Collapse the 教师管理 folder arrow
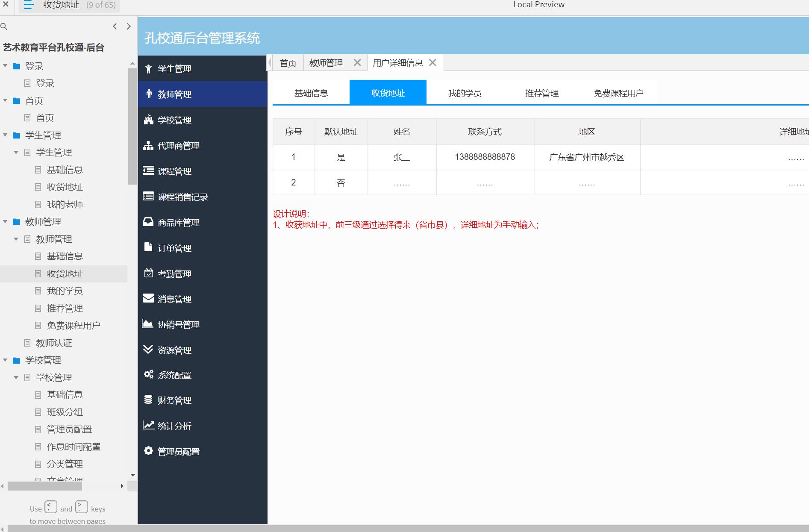The image size is (809, 532). pyautogui.click(x=5, y=221)
